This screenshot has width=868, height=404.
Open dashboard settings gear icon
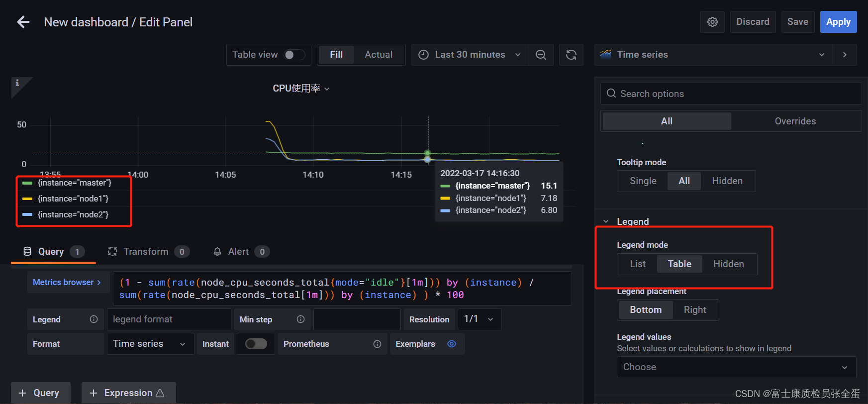[x=712, y=22]
